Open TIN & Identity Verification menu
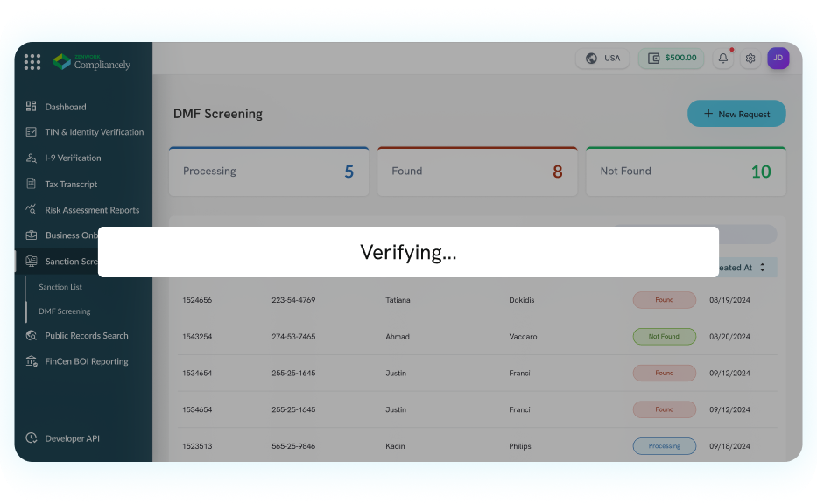This screenshot has height=504, width=817. [x=94, y=132]
